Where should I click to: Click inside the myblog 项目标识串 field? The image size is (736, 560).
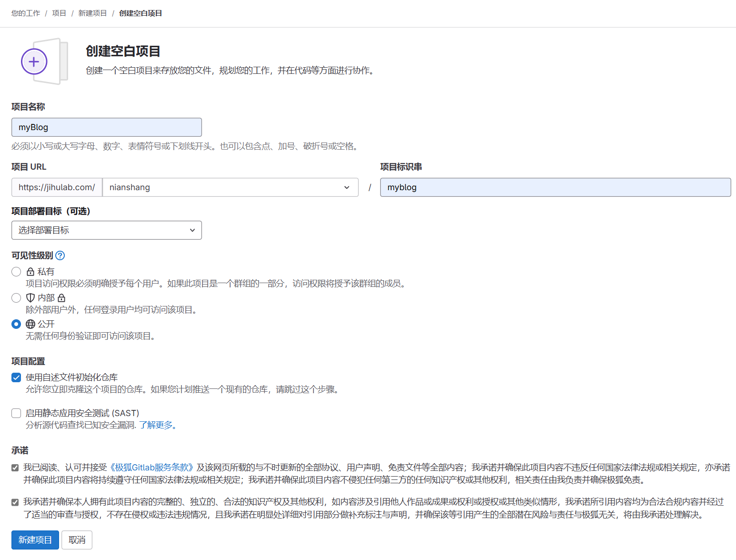(x=555, y=187)
